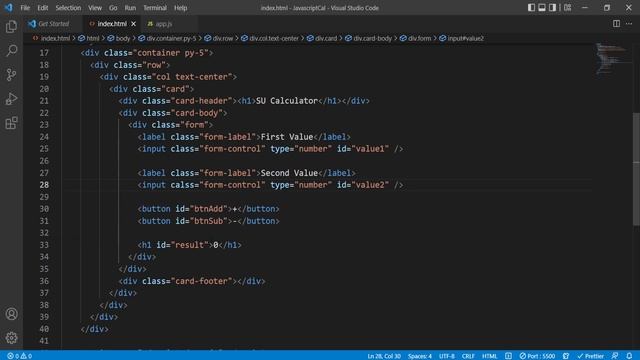This screenshot has height=360, width=640.
Task: Click html in the breadcrumb
Action: [93, 38]
